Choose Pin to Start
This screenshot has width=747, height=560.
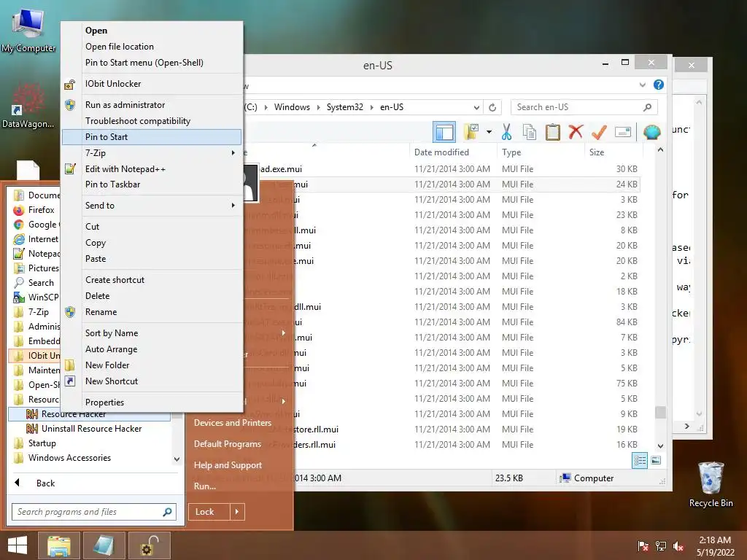pos(152,137)
